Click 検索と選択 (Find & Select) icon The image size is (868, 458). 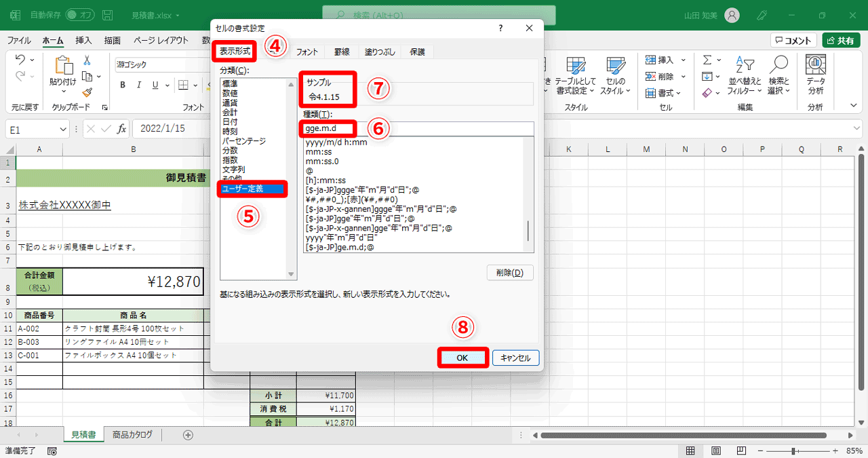[x=778, y=76]
